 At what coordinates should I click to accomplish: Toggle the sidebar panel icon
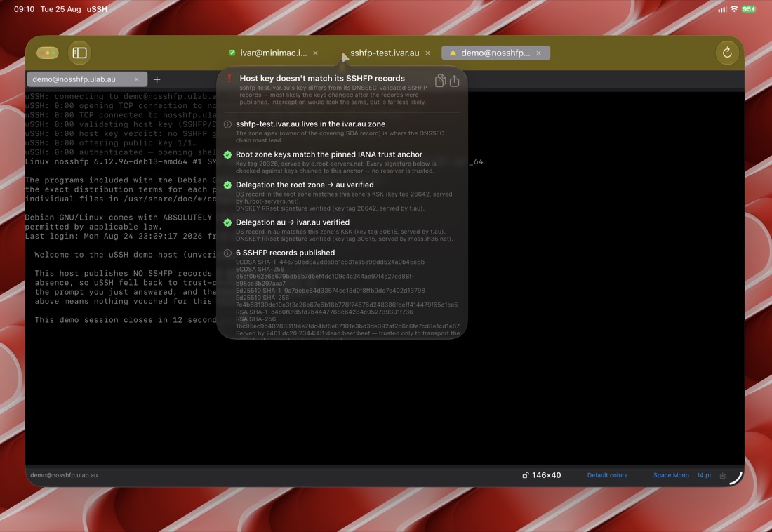(x=79, y=53)
